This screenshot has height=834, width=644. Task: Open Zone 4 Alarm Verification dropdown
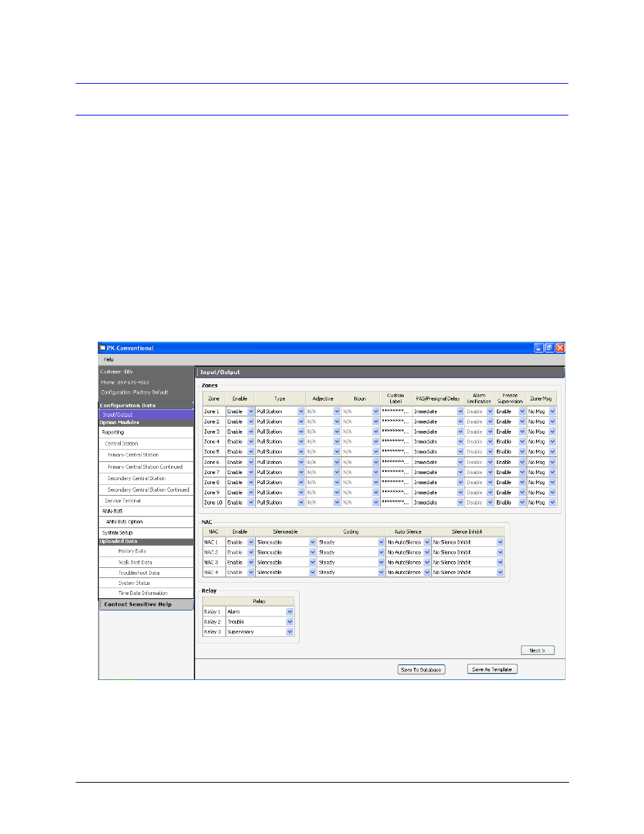490,442
